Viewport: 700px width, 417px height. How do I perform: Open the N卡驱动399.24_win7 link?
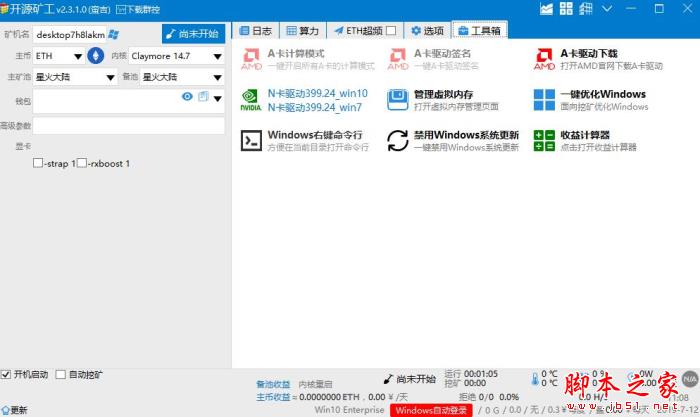click(x=315, y=107)
